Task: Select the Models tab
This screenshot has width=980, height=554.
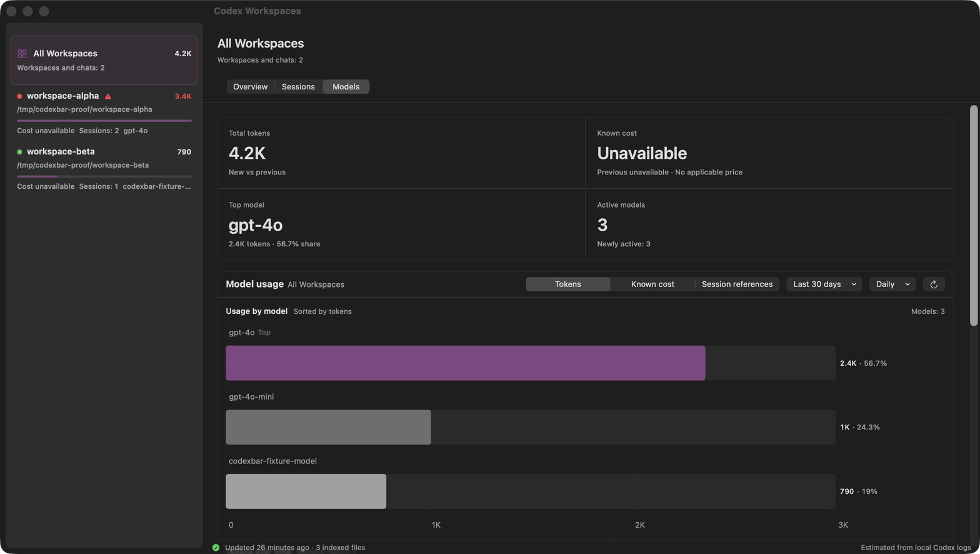Action: pos(346,87)
